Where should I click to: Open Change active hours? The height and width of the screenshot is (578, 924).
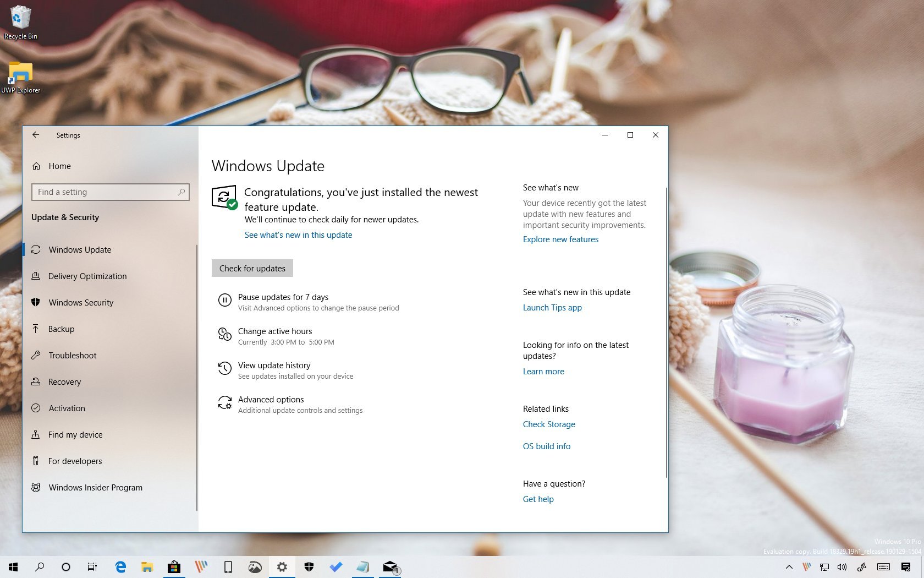[275, 331]
